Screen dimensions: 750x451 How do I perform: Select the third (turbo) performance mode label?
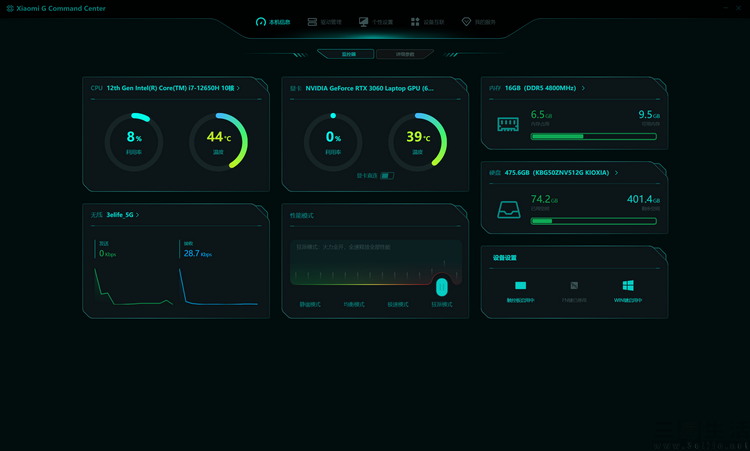pyautogui.click(x=398, y=305)
